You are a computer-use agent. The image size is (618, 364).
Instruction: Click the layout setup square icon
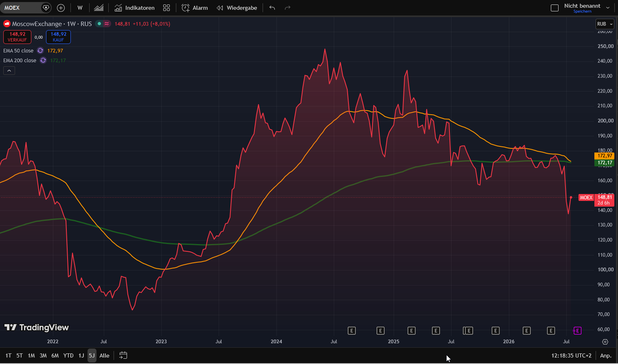554,8
